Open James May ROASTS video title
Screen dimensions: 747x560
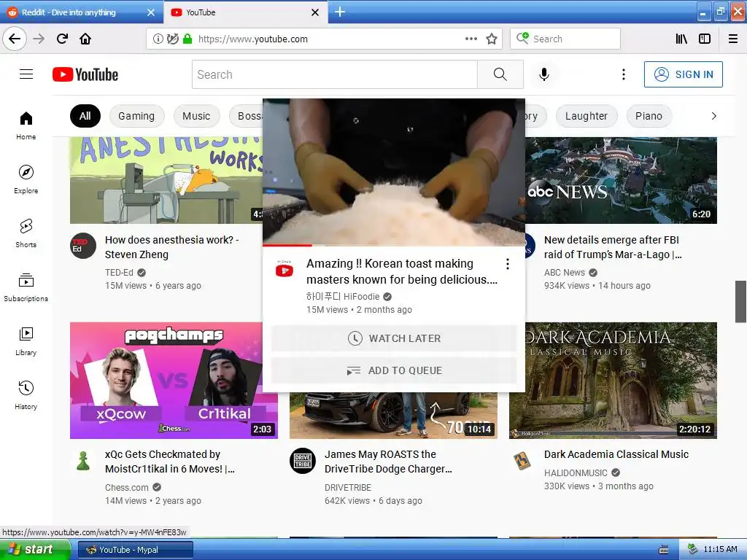point(388,462)
